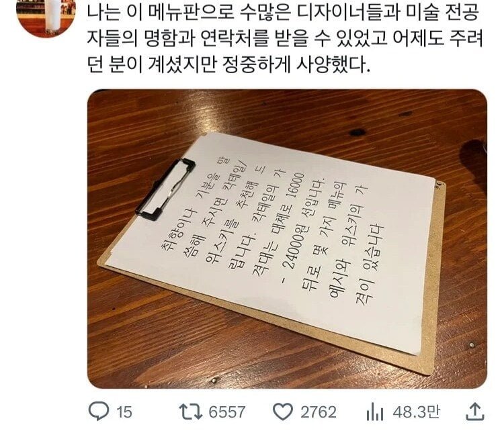Share the tweet via upload arrow icon
Screen dimensions: 504x431
[x=475, y=412]
